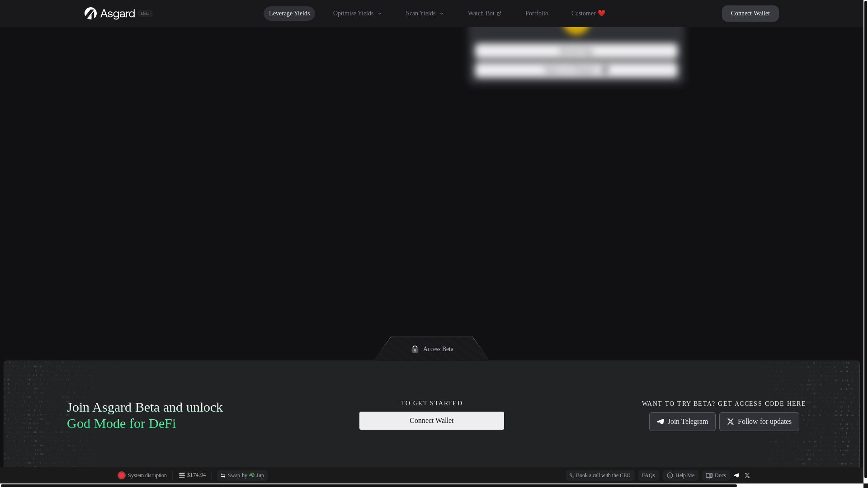Expand the Optimise Yields dropdown
The width and height of the screenshot is (868, 488).
358,14
